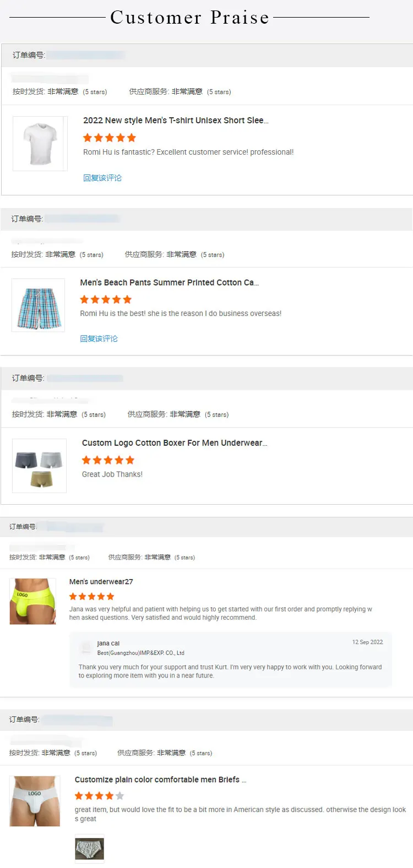Open the plaid beach pants product image

coord(38,305)
